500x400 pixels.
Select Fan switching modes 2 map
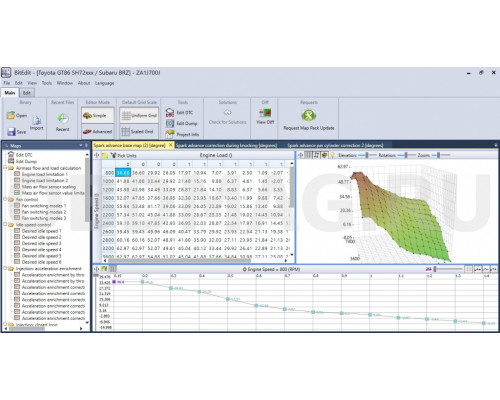click(x=40, y=212)
